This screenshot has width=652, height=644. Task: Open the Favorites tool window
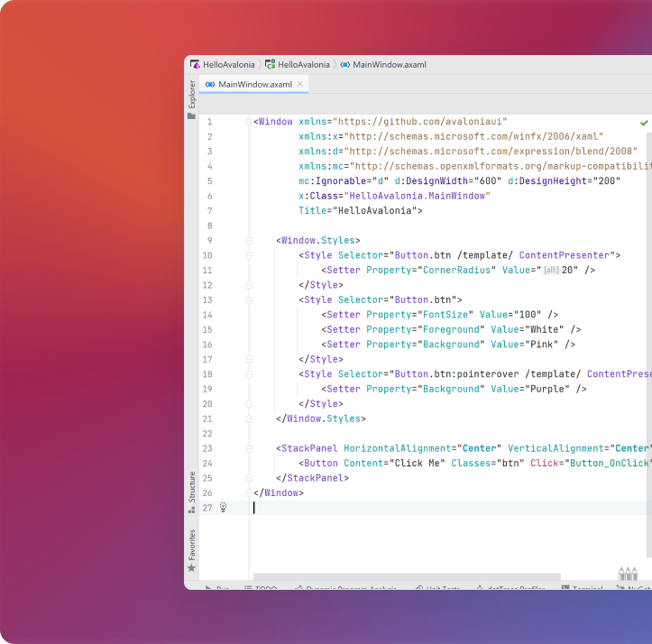[191, 550]
